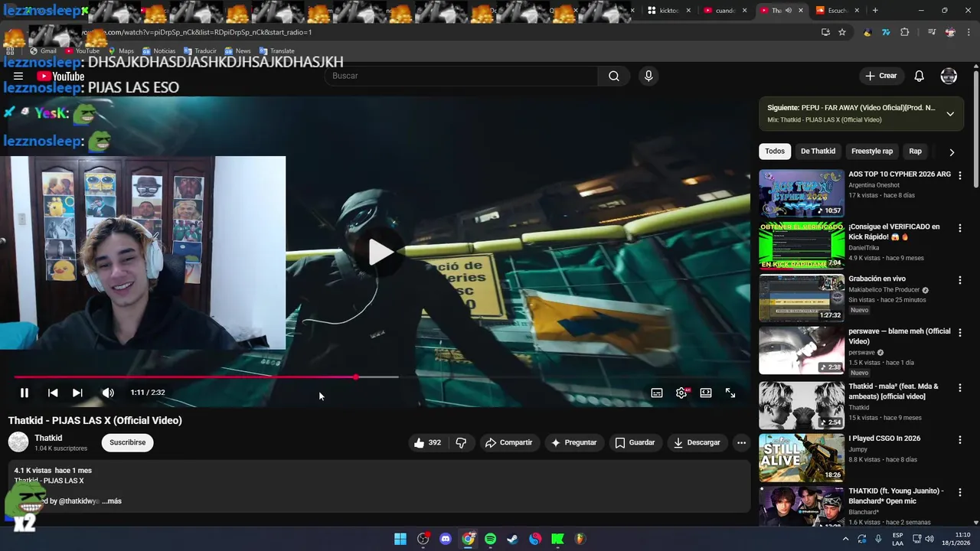Open the Thatkid channel avatar
The image size is (980, 551).
tap(18, 442)
